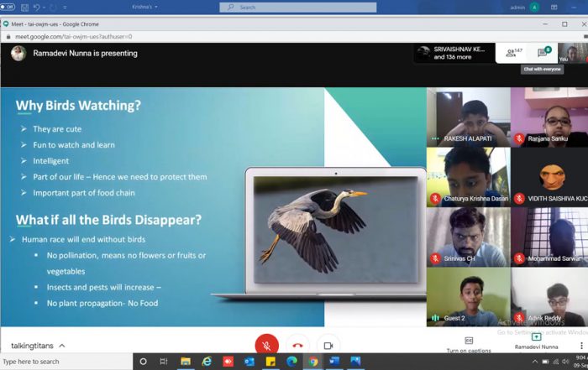Image resolution: width=588 pixels, height=370 pixels.
Task: Click the clock showing 9:04 in the taskbar
Action: click(580, 361)
